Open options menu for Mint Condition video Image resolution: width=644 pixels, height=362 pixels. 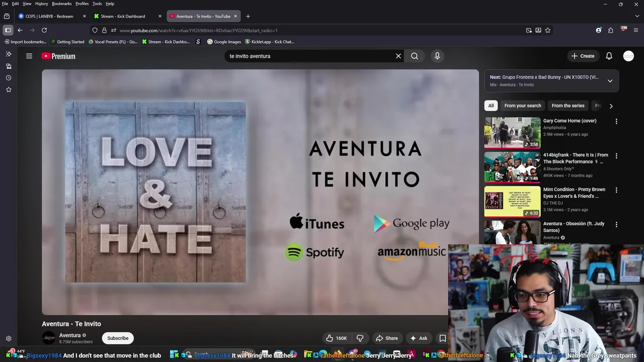point(616,190)
